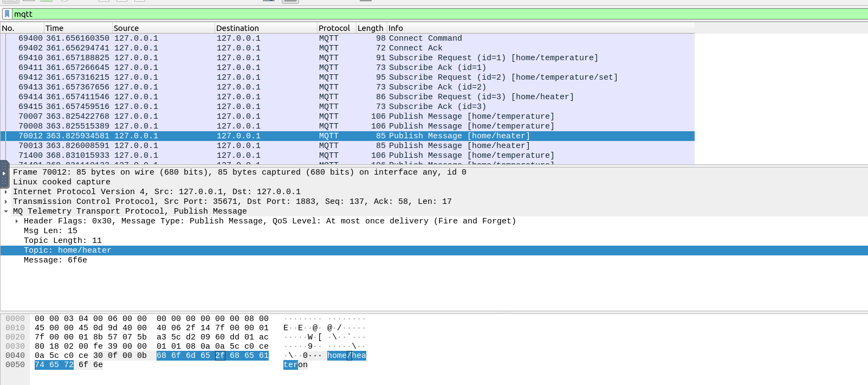The width and height of the screenshot is (868, 385).
Task: Click hex offset row 0040 bytes
Action: (151, 356)
